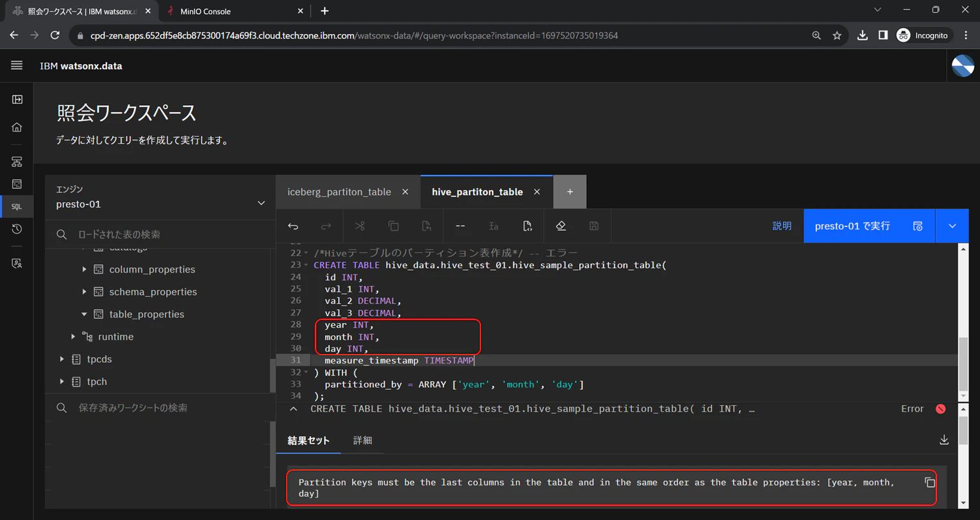Image resolution: width=980 pixels, height=520 pixels.
Task: Expand the column_properties tree node
Action: tap(84, 269)
